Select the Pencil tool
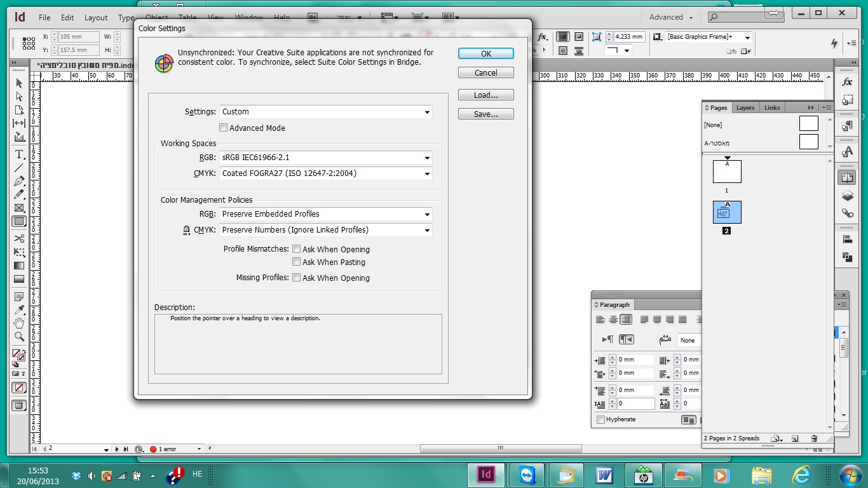Viewport: 868px width, 488px height. pos(19,194)
